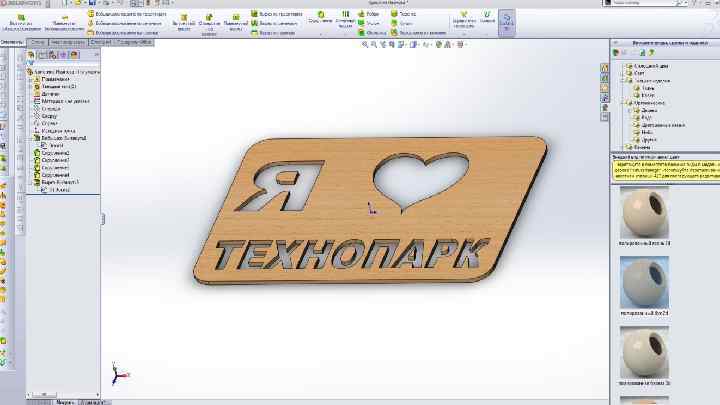Select the Draft (Уклон) tool
This screenshot has width=720, height=405.
point(369,23)
